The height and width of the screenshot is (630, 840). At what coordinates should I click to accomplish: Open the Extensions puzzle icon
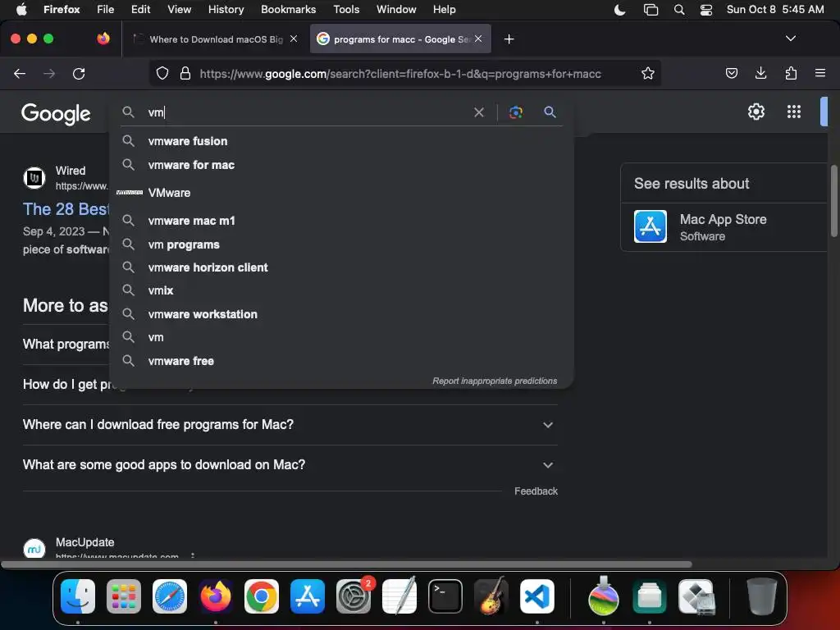click(791, 73)
